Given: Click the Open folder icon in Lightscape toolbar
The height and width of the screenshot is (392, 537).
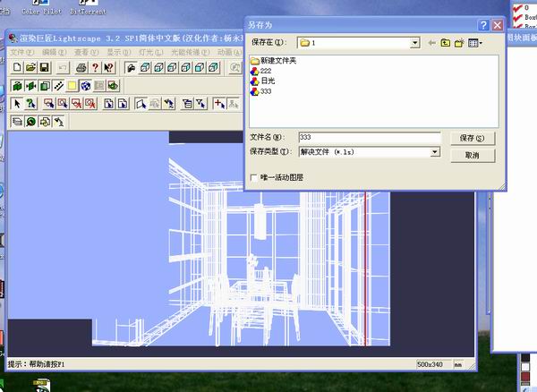Looking at the screenshot, I should pyautogui.click(x=30, y=67).
